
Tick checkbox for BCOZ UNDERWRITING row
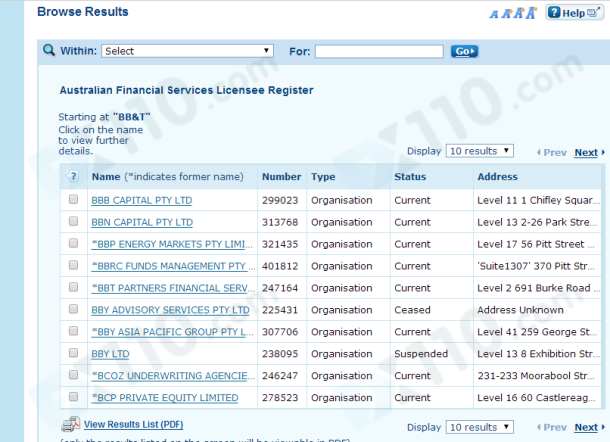pos(73,375)
